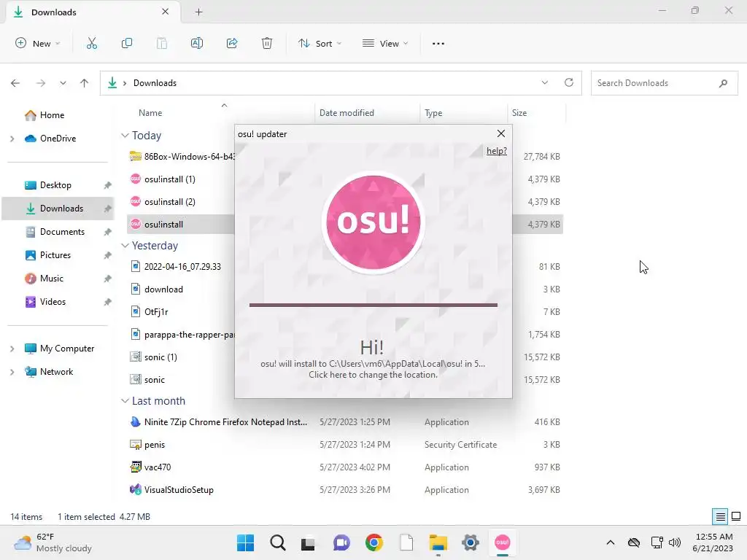
Task: Open taskbar Search
Action: tap(278, 542)
